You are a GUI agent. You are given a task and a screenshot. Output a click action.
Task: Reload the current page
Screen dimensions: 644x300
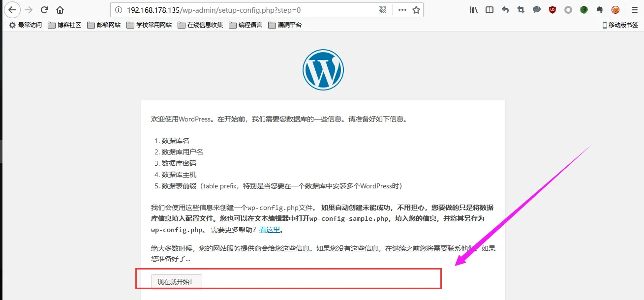click(44, 10)
